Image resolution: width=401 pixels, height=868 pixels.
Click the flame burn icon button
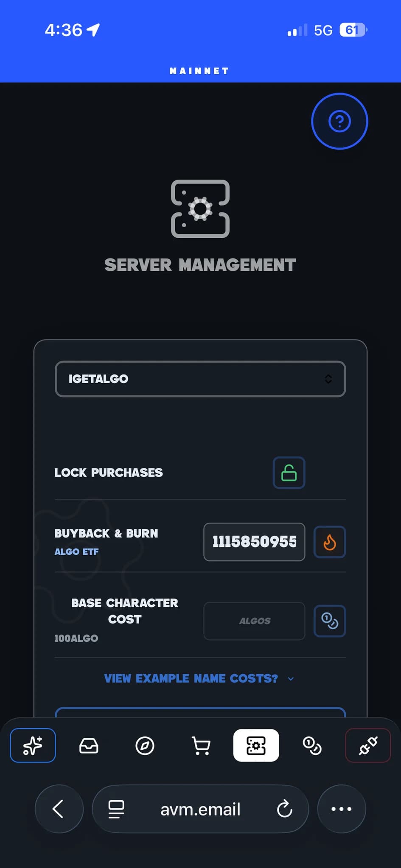330,542
